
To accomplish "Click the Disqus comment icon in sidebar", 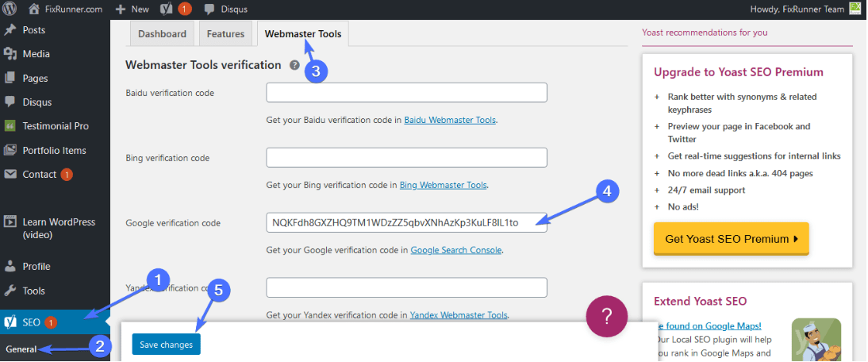I will 10,102.
